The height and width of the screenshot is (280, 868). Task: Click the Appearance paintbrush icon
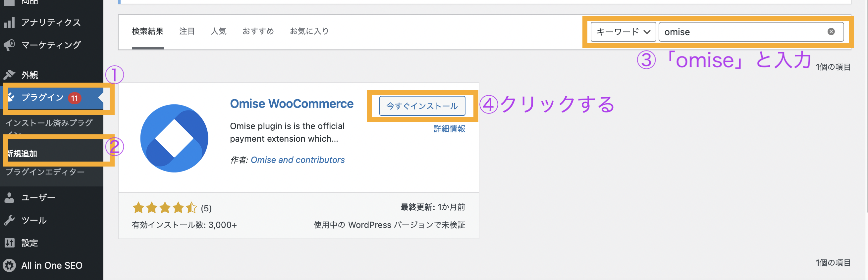point(9,75)
